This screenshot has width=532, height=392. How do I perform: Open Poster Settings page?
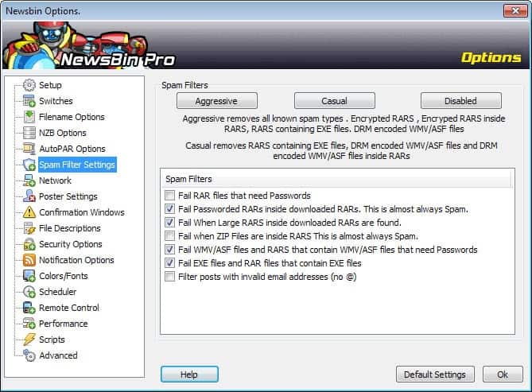pos(68,196)
